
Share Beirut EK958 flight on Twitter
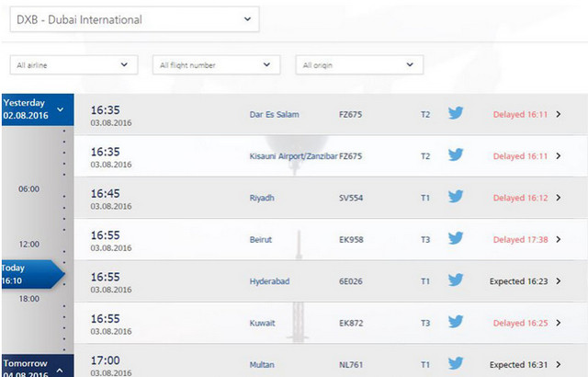[456, 238]
